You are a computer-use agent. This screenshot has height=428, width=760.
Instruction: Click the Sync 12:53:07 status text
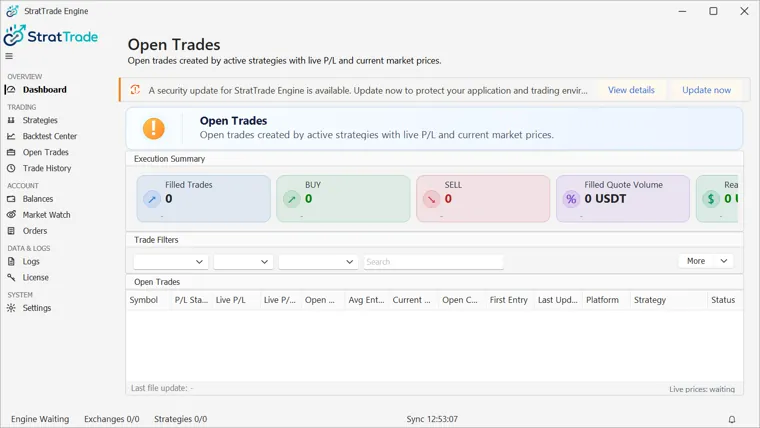(x=432, y=419)
